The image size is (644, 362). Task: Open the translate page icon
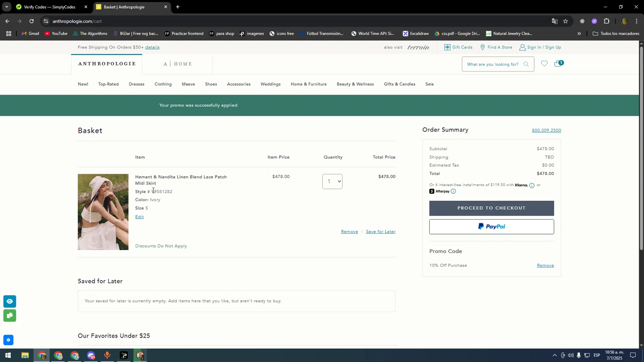[554, 21]
